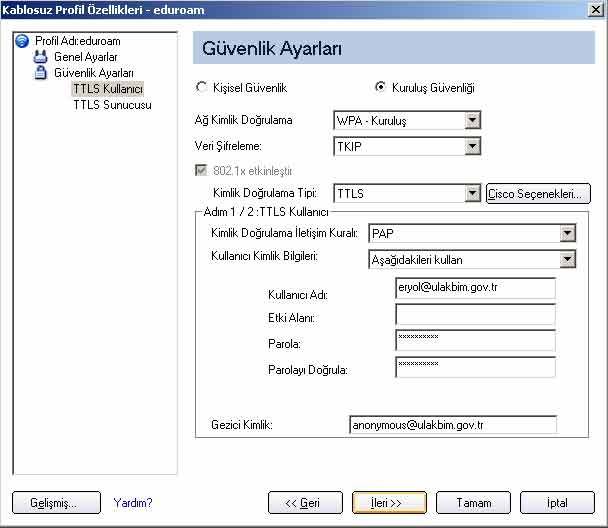Click in the empty Etki Alanı field
The image size is (608, 528).
pos(475,314)
